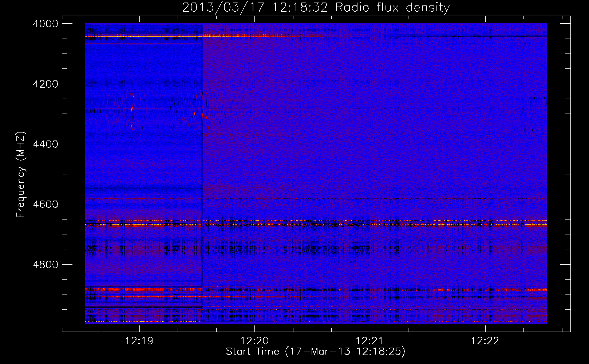Viewport: 589px width, 364px height.
Task: Click the "Frequency (MHZ)" axis title
Action: [21, 174]
